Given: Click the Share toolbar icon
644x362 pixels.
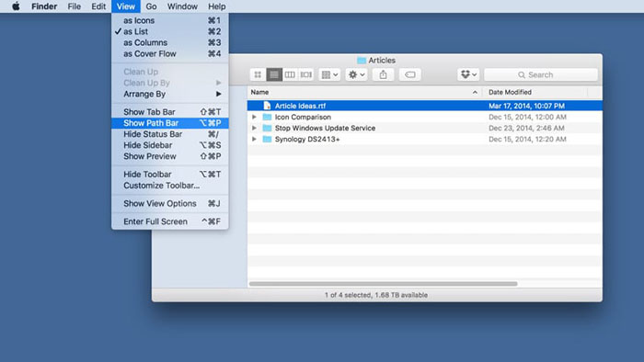Looking at the screenshot, I should [384, 74].
